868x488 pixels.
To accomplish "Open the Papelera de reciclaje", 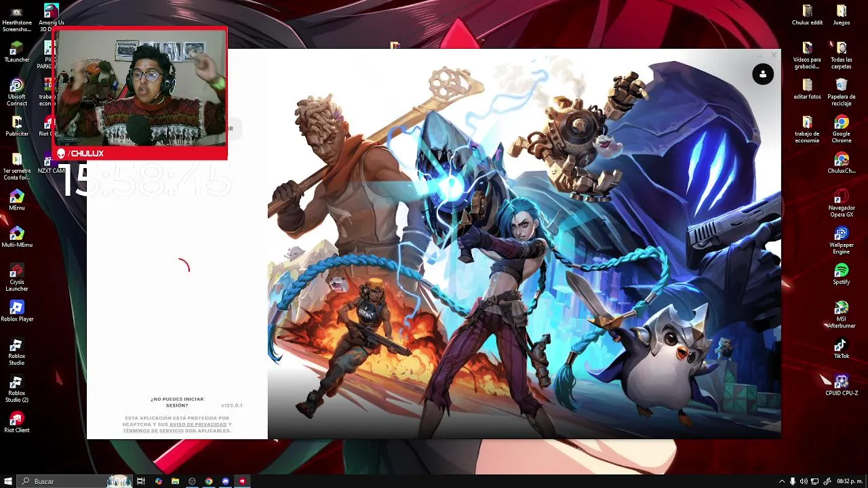I will click(842, 92).
